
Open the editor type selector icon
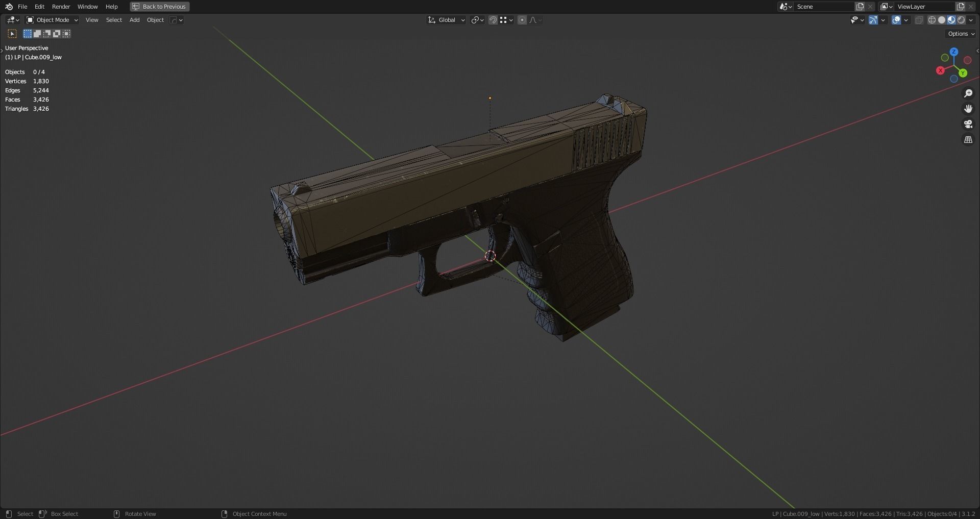[x=10, y=20]
